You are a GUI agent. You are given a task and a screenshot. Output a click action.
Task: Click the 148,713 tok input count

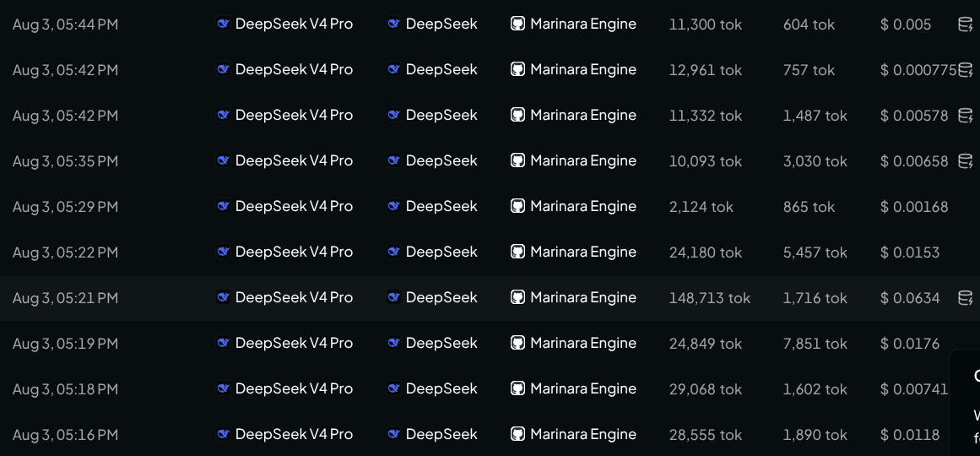click(x=709, y=298)
